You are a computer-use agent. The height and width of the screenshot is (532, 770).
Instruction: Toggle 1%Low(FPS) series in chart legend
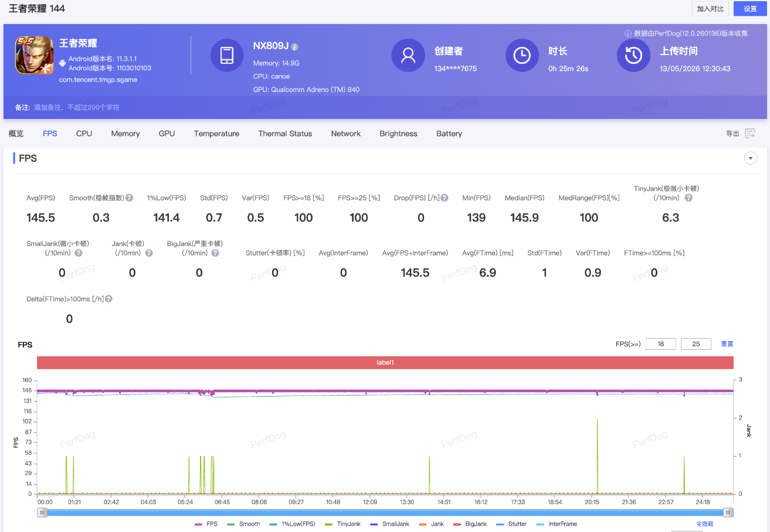point(292,524)
